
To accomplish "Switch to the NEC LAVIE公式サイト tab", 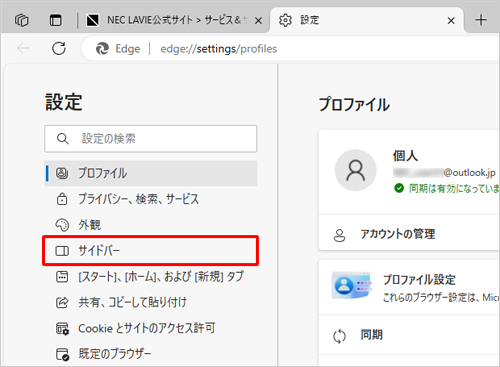I will coord(174,20).
